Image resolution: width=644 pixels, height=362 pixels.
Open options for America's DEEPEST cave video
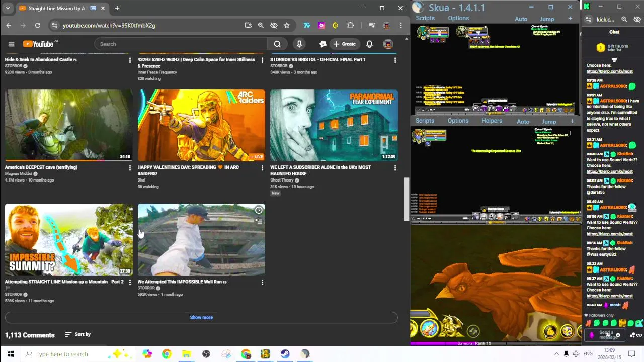coord(130,168)
